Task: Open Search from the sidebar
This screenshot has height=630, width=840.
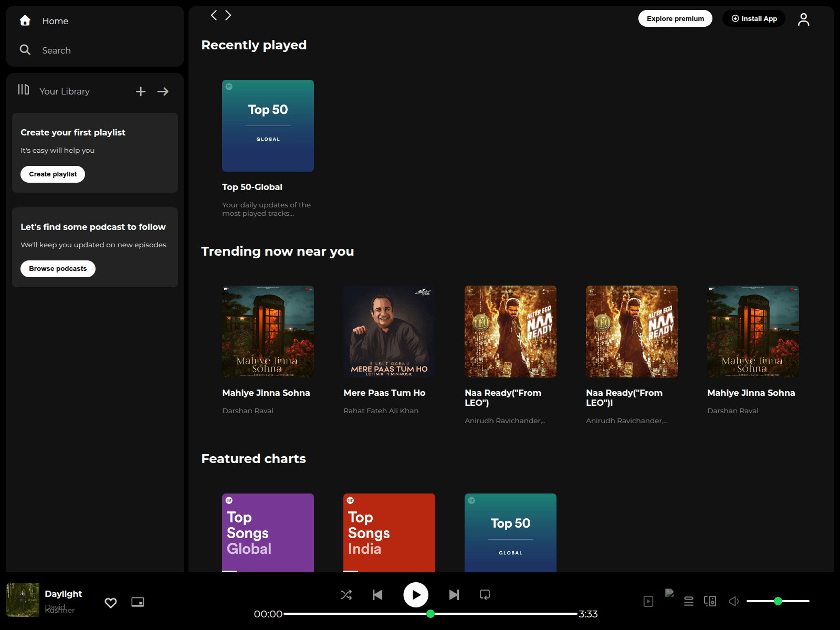Action: 56,50
